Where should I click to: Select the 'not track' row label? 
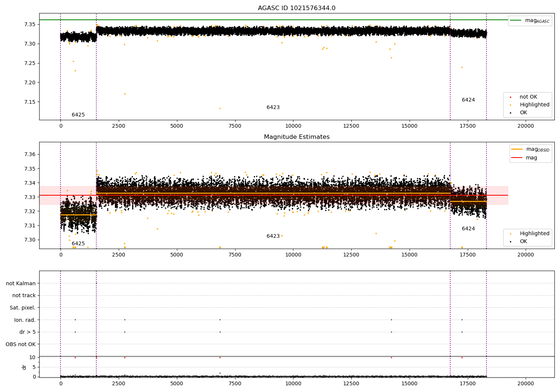(x=24, y=296)
